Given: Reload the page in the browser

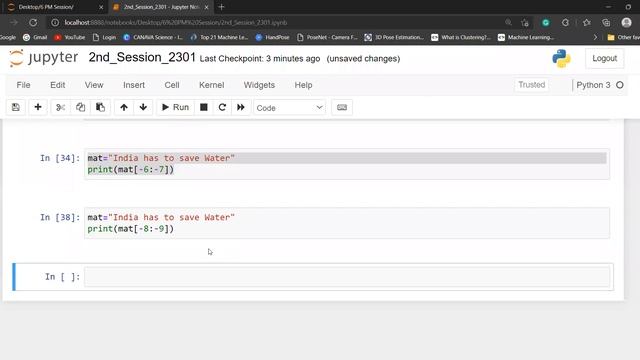Looking at the screenshot, I should pyautogui.click(x=33, y=22).
